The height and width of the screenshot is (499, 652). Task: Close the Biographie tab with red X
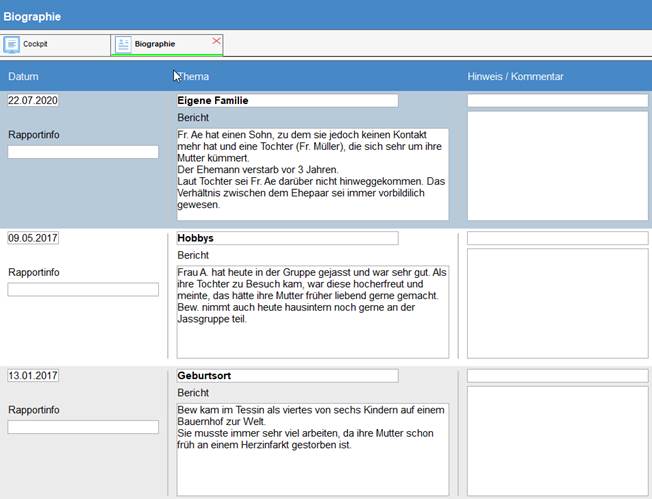[x=216, y=40]
